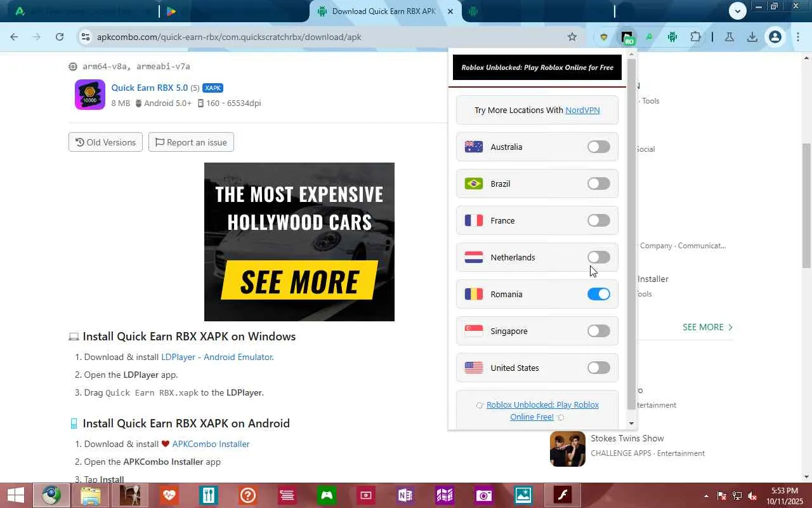The width and height of the screenshot is (812, 508).
Task: Click the Stokes Twins Show title
Action: 627,438
